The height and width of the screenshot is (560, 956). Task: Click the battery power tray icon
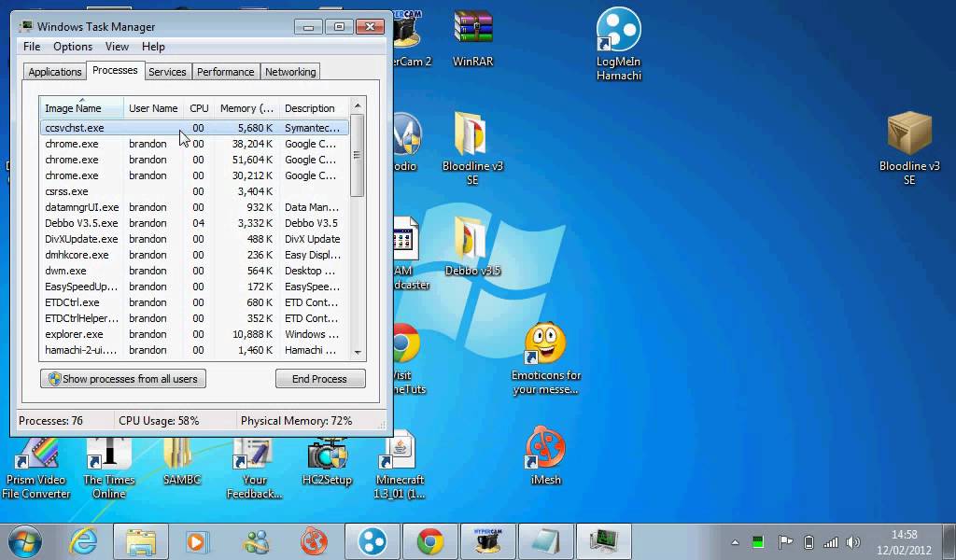808,542
